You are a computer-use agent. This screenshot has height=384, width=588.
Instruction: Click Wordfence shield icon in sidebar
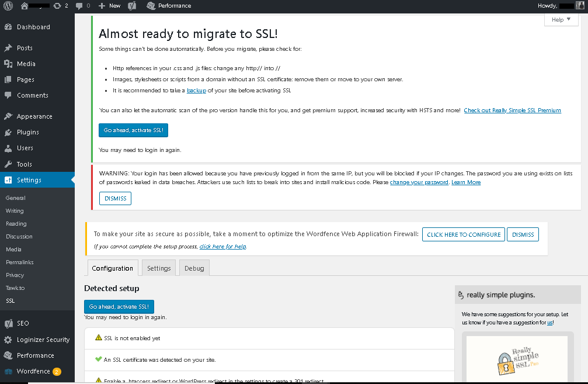click(8, 371)
